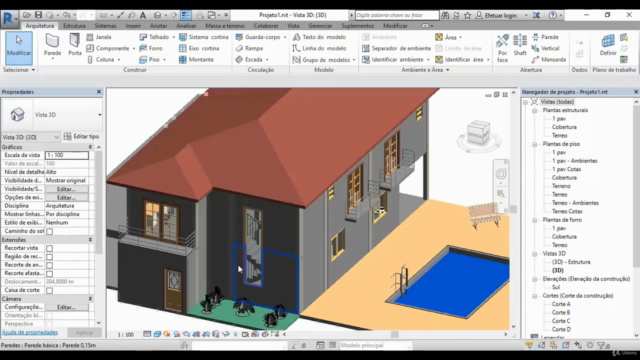Toggle the Recorte afasta... checkbox

[49, 273]
